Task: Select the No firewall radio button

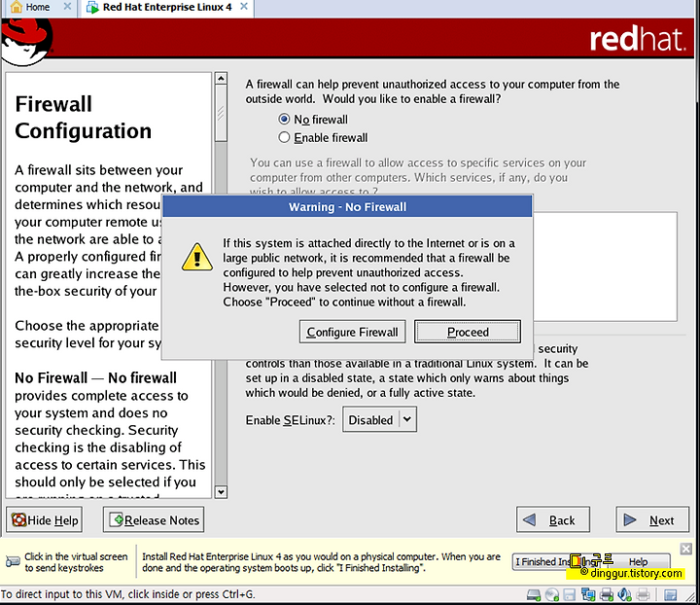Action: [x=284, y=120]
